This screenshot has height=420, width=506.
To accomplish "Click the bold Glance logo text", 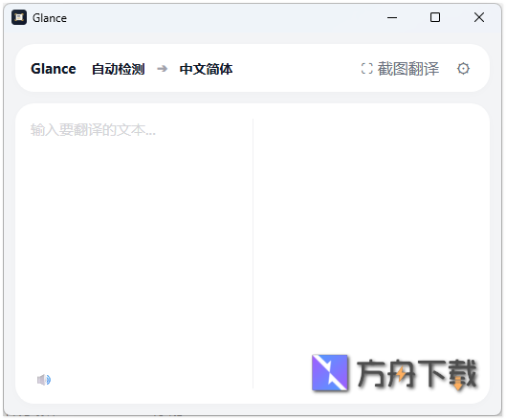I will [54, 69].
